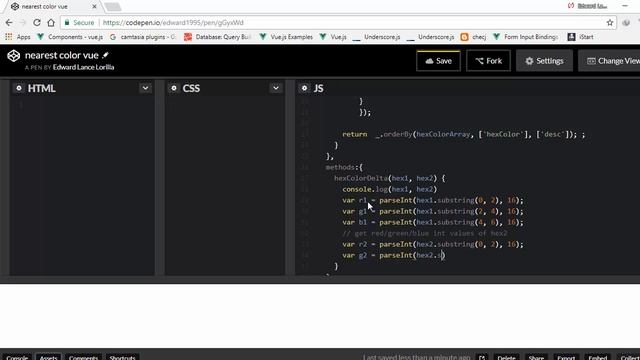640x360 pixels.
Task: Click the var g2 = parseInt line
Action: [394, 256]
